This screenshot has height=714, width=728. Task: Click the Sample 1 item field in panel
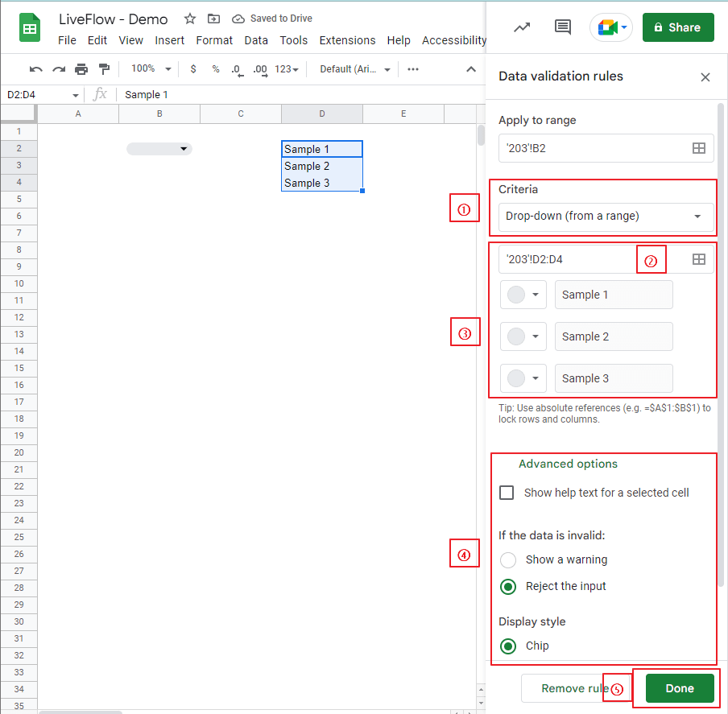pos(614,295)
